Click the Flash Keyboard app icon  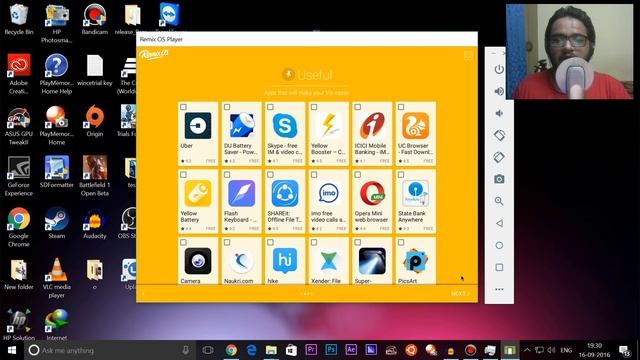coord(242,193)
